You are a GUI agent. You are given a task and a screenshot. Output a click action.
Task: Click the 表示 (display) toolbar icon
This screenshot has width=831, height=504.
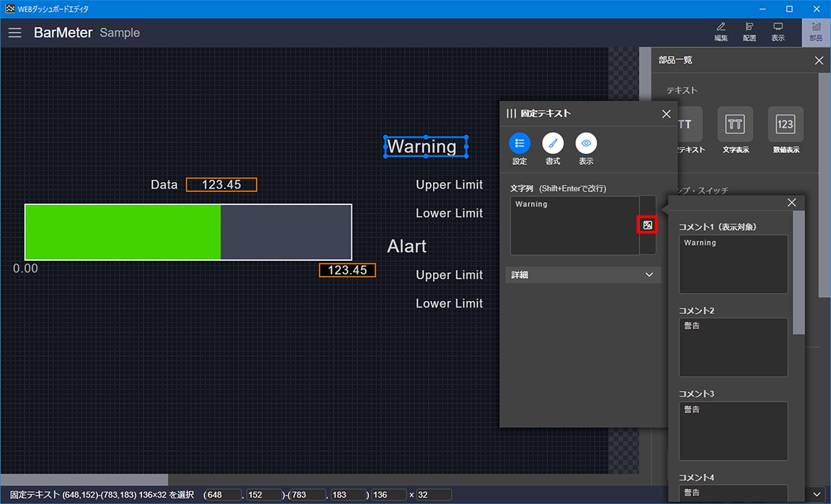click(x=778, y=31)
